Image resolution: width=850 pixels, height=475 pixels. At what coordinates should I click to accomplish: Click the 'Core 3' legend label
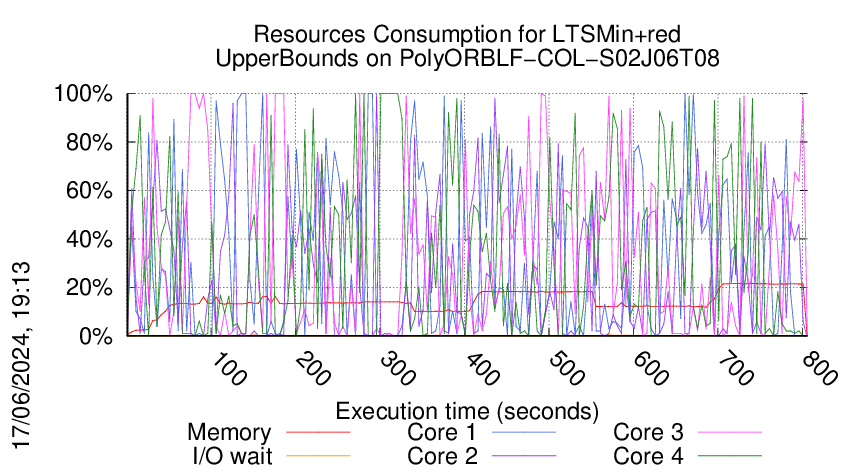(x=648, y=433)
